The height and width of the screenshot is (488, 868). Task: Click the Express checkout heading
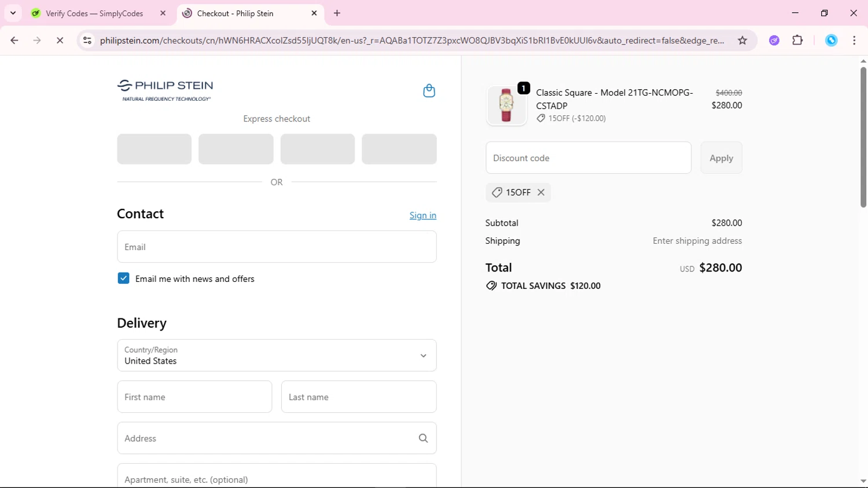(277, 119)
